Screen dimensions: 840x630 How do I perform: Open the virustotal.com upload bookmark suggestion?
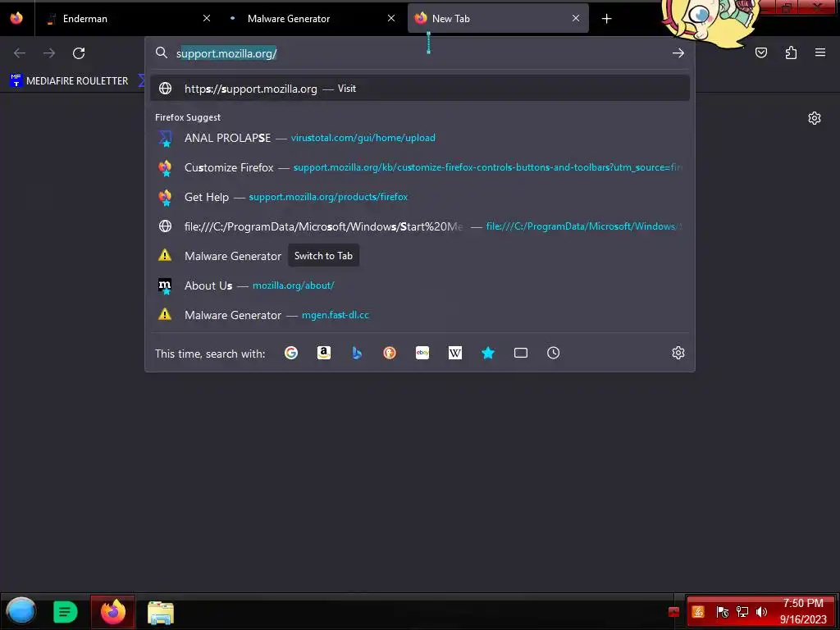(420, 138)
